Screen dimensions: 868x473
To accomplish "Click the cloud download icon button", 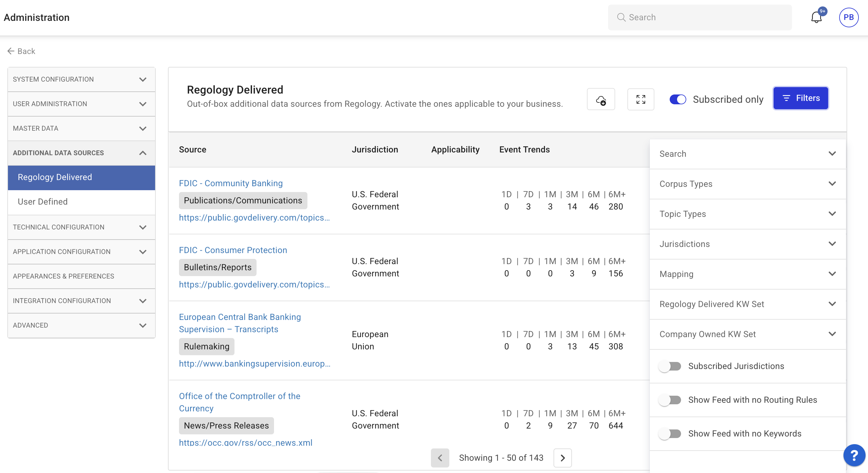I will 601,99.
